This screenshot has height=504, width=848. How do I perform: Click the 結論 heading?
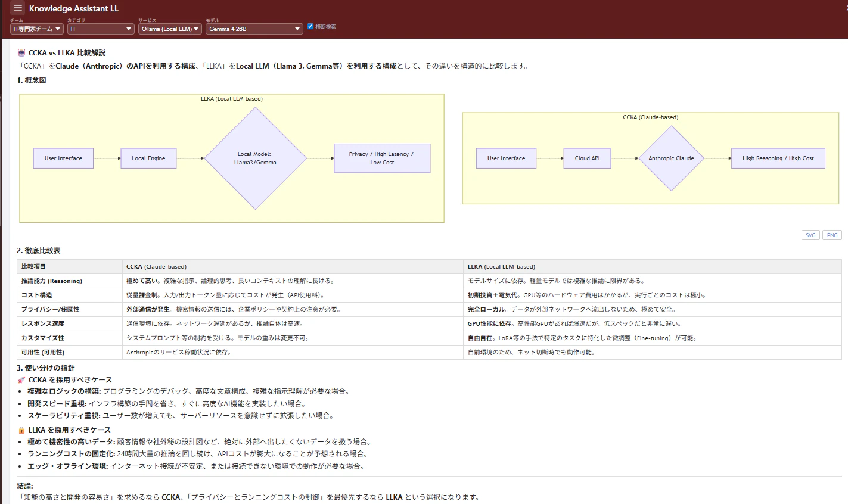(25, 486)
